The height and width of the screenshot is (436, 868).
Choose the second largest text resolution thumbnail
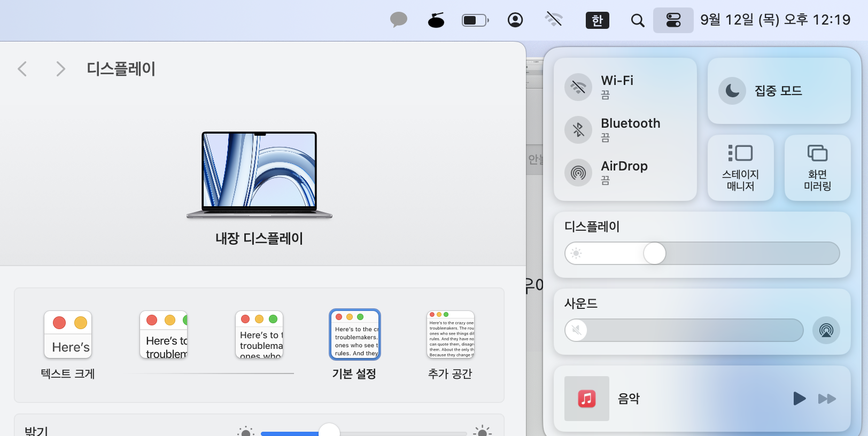[164, 335]
